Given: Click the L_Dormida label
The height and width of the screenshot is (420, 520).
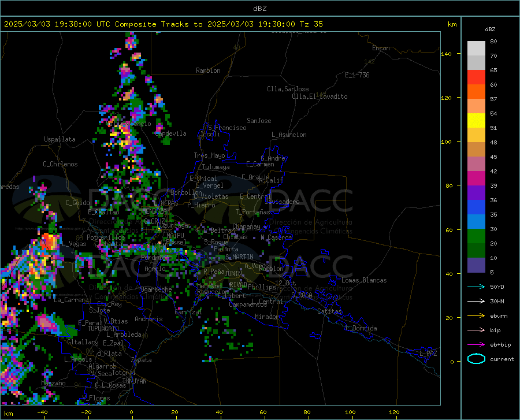Looking at the screenshot, I should click(x=361, y=328).
